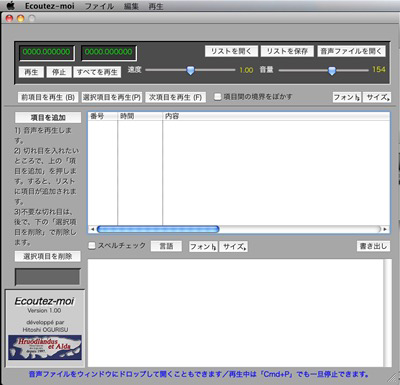Click the second green time display field
The image size is (400, 385).
point(109,52)
